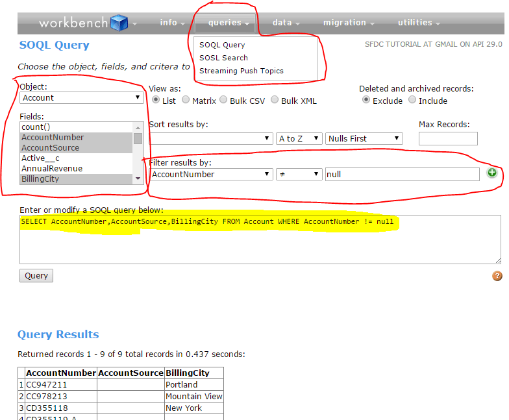Select Exclude deleted records radio
The width and height of the screenshot is (509, 420).
[366, 100]
